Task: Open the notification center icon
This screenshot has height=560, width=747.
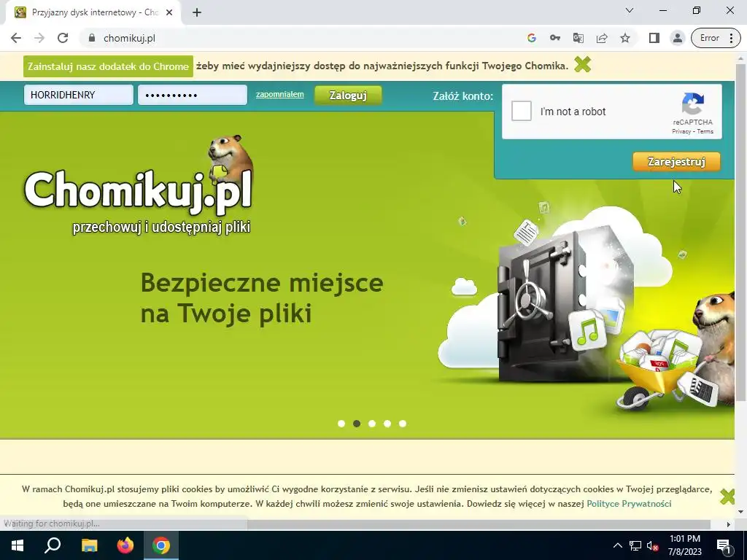Action: pos(724,545)
